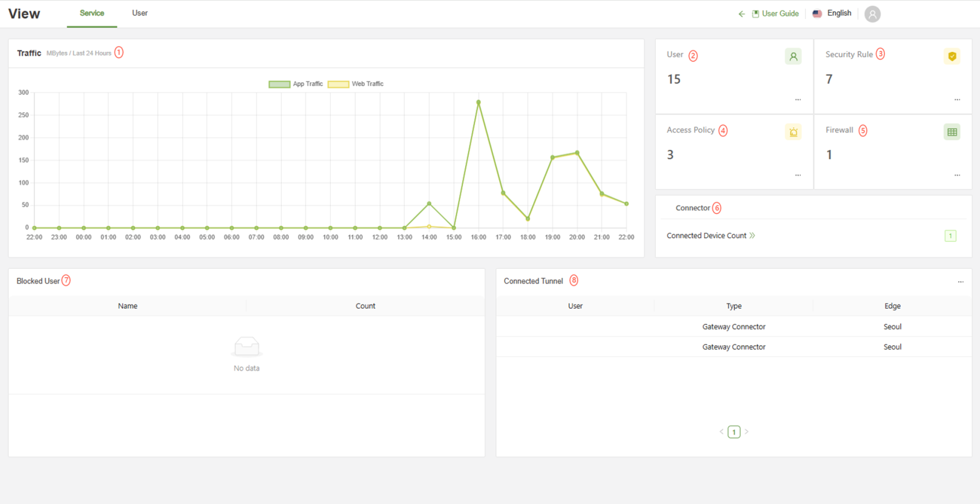Screen dimensions: 980x504
Task: Change language from English
Action: tap(839, 13)
